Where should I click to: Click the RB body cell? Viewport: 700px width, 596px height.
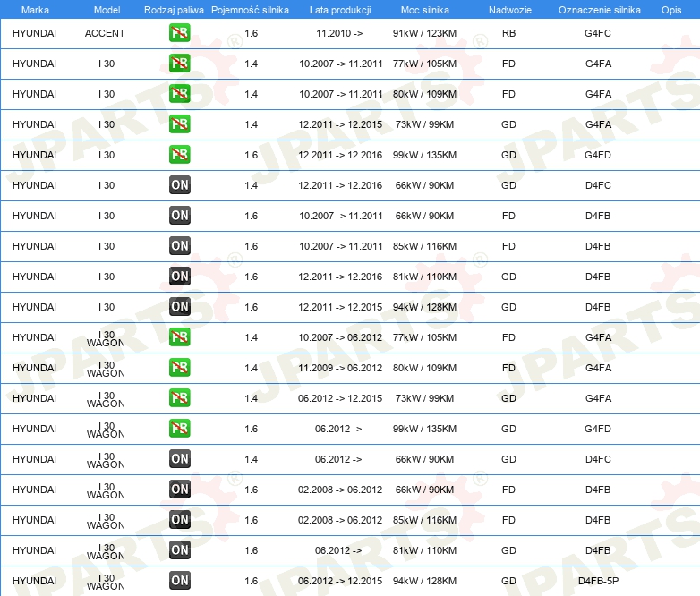coord(508,33)
